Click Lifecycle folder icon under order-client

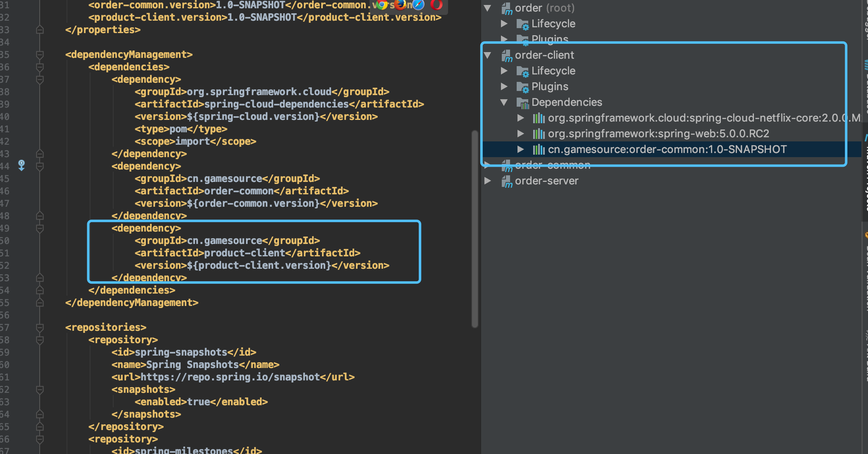(x=522, y=72)
